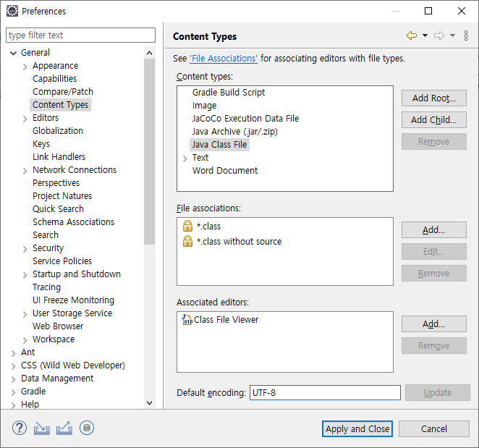Select JaCoCo Execution Data File type
This screenshot has width=479, height=448.
(245, 118)
